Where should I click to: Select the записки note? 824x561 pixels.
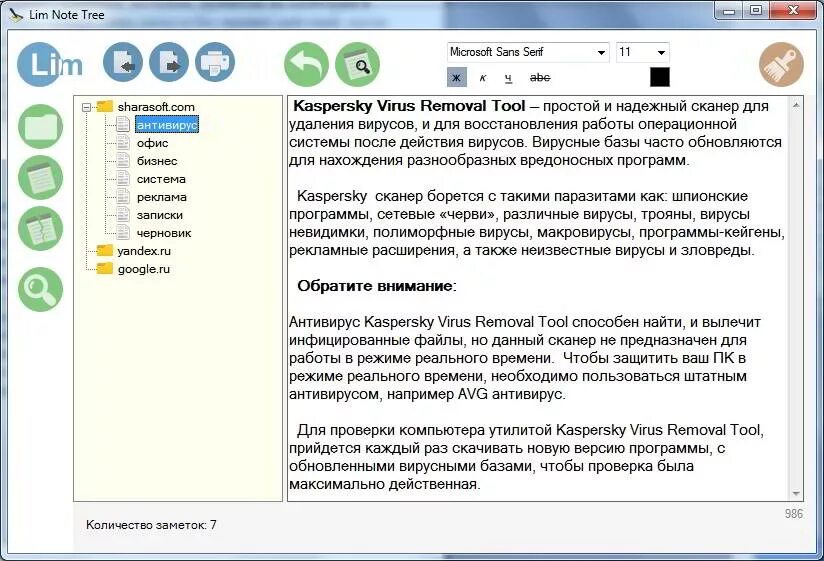pyautogui.click(x=160, y=215)
